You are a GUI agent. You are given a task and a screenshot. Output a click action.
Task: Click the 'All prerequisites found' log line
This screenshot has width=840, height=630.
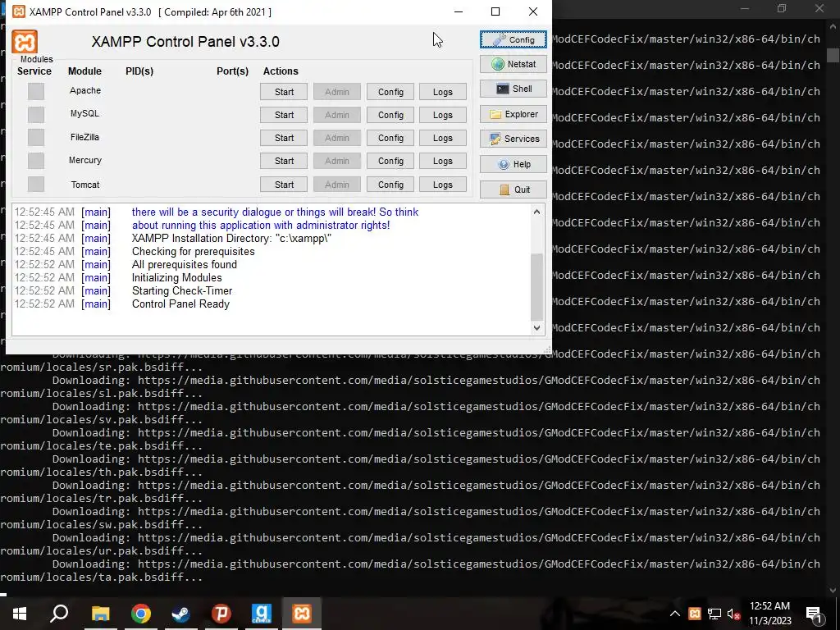pos(185,265)
